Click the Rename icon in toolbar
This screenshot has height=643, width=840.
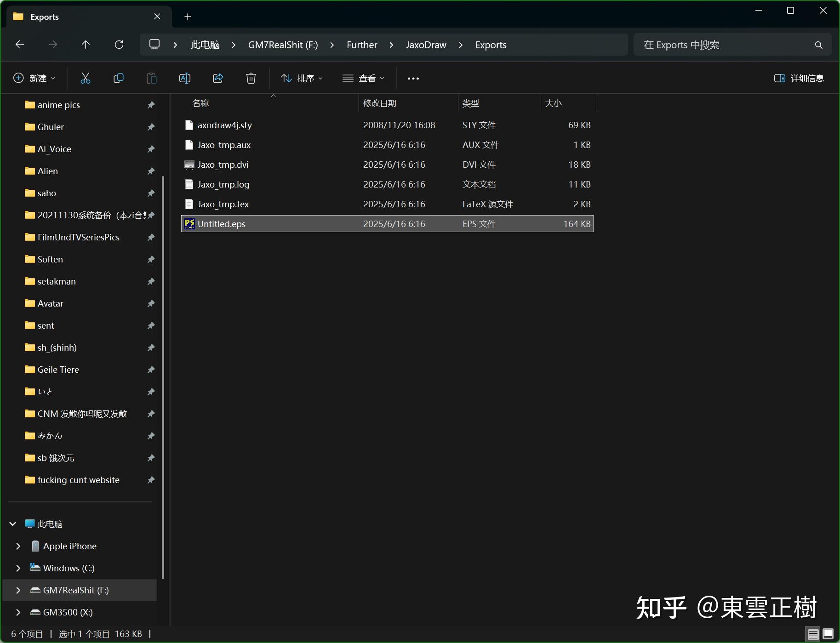(x=185, y=78)
